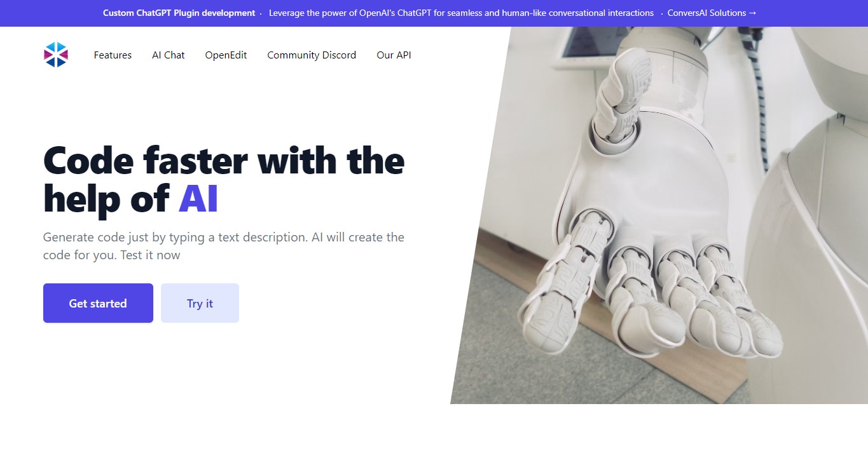This screenshot has height=453, width=868.
Task: Go to the AI Chat page
Action: [169, 55]
